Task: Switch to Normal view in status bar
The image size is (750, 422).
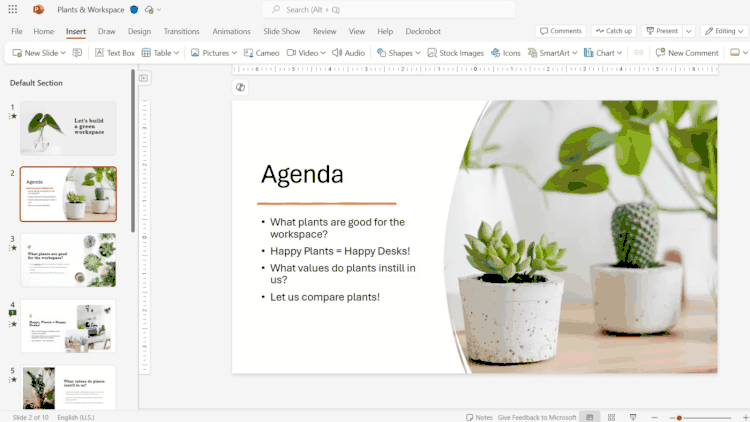Action: tap(589, 416)
